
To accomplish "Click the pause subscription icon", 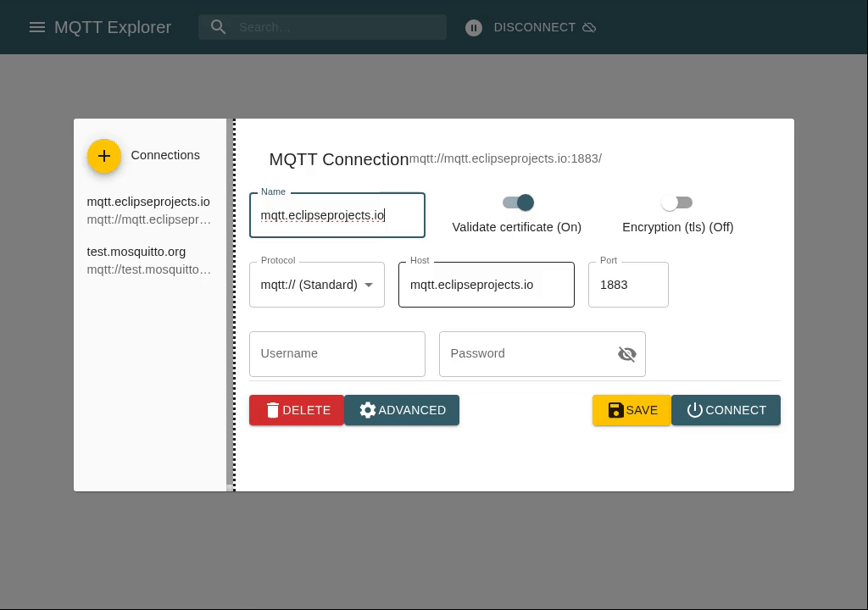I will 474,27.
